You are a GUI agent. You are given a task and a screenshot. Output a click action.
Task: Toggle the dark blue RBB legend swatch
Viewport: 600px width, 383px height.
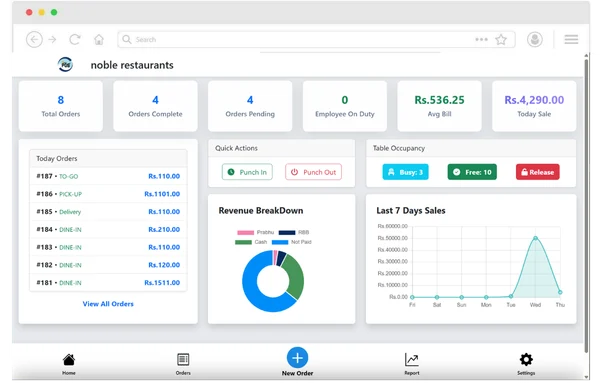tap(287, 232)
